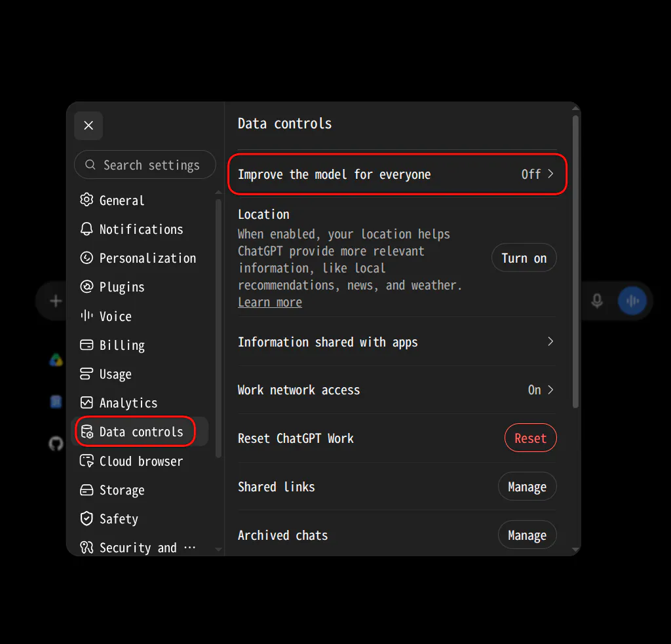The height and width of the screenshot is (644, 671).
Task: Open the Billing section
Action: coord(140,345)
